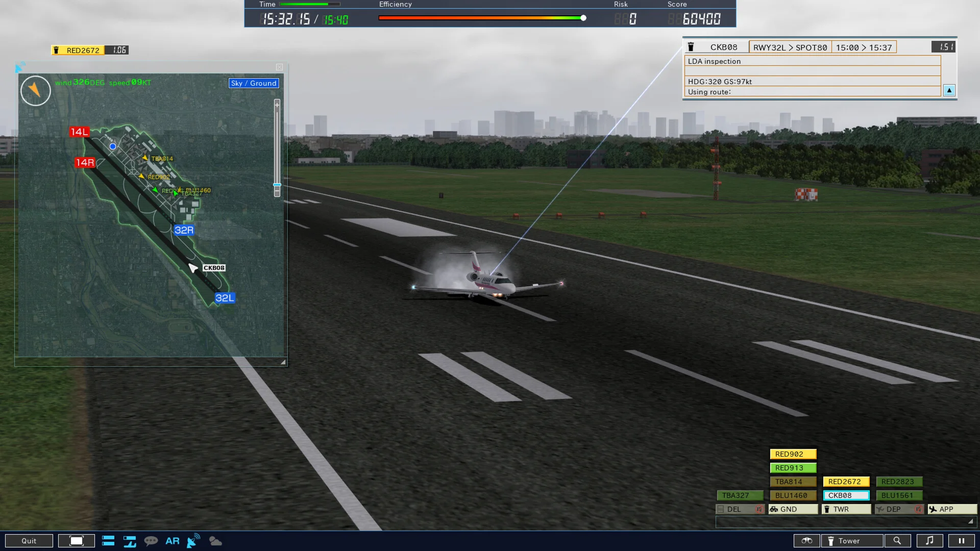The height and width of the screenshot is (551, 980).
Task: Toggle the Sky / Ground map mode
Action: coord(253,83)
